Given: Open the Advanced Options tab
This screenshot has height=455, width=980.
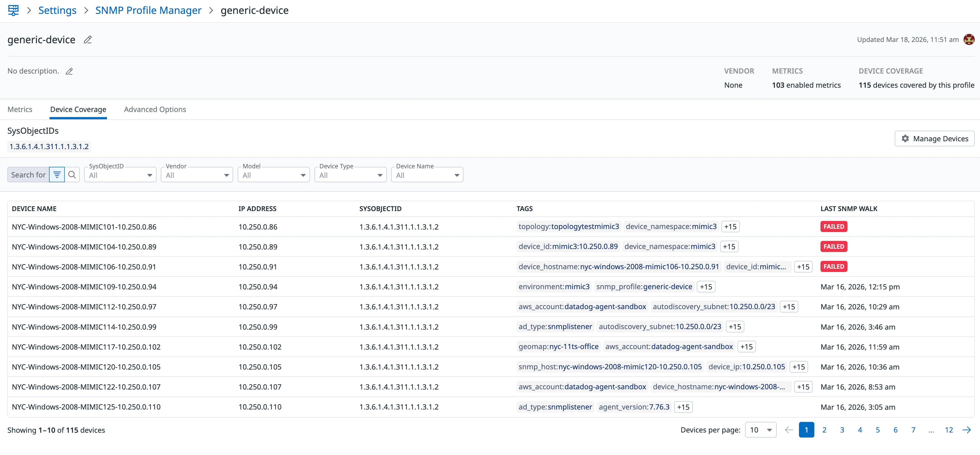Looking at the screenshot, I should tap(155, 109).
